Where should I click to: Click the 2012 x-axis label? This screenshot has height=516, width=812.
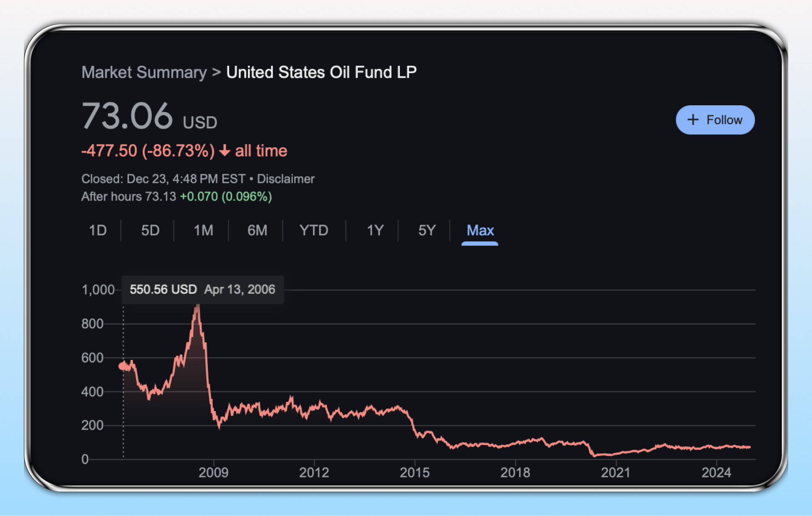click(x=314, y=472)
